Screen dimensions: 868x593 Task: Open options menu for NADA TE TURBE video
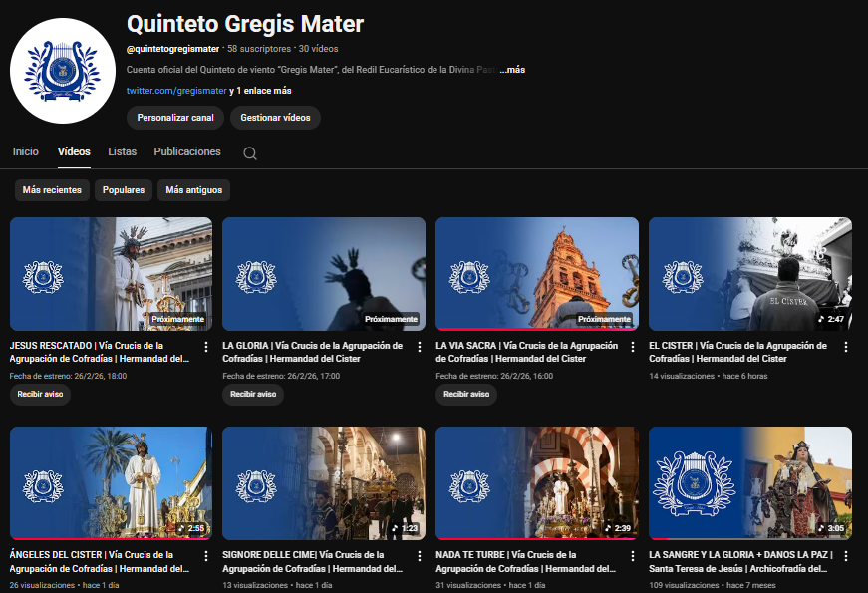click(x=633, y=554)
